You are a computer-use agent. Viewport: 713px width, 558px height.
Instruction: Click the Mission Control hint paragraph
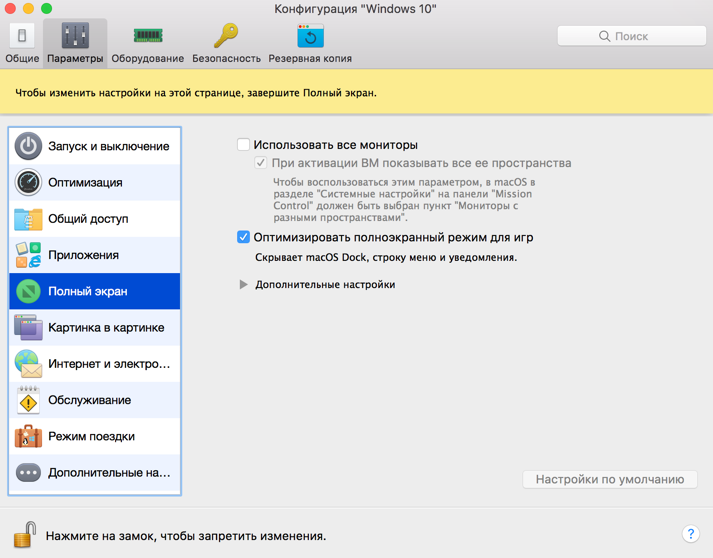click(x=405, y=200)
